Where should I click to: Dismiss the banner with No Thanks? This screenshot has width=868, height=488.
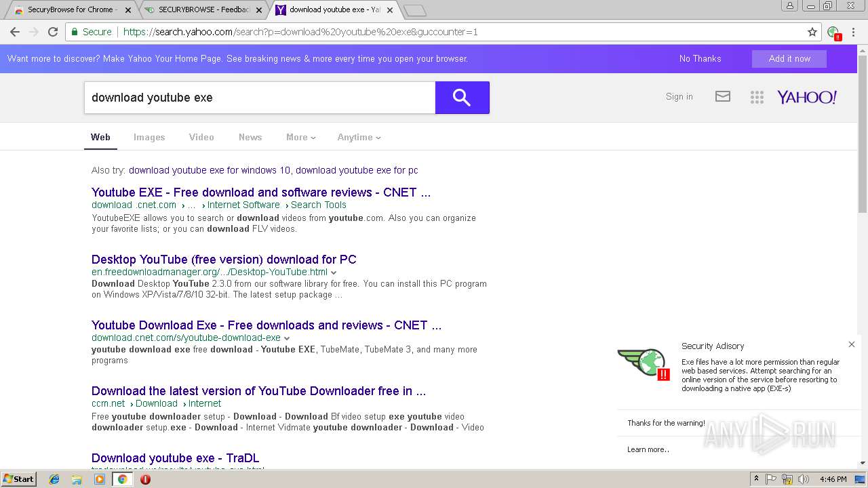[700, 59]
